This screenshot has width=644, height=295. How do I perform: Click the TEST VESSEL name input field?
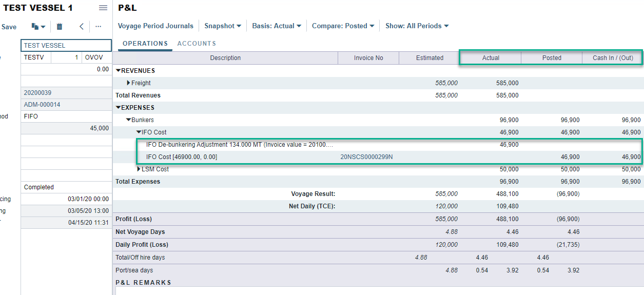click(x=66, y=46)
